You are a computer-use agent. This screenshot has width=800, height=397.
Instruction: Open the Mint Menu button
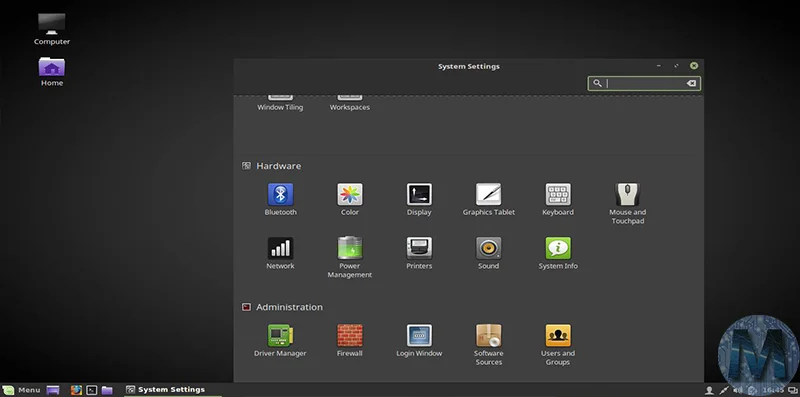click(21, 390)
